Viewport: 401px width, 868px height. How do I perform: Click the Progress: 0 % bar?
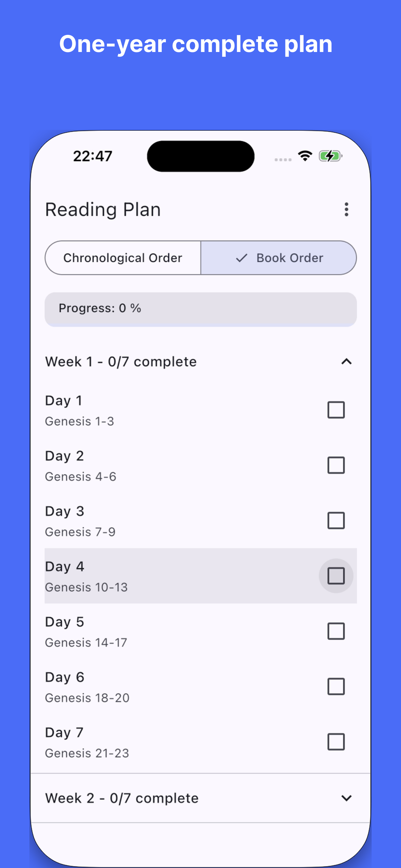point(201,309)
